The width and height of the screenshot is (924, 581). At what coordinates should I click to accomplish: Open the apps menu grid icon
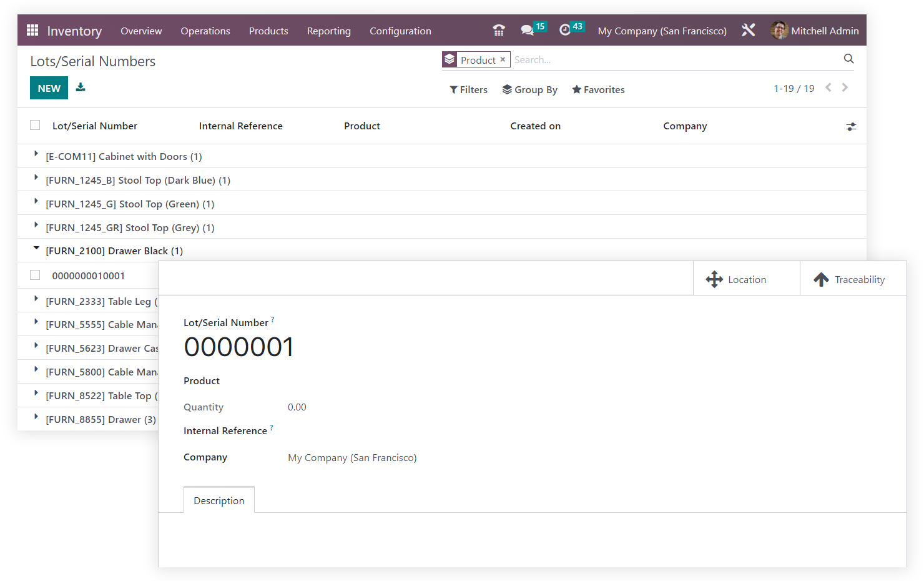point(32,29)
